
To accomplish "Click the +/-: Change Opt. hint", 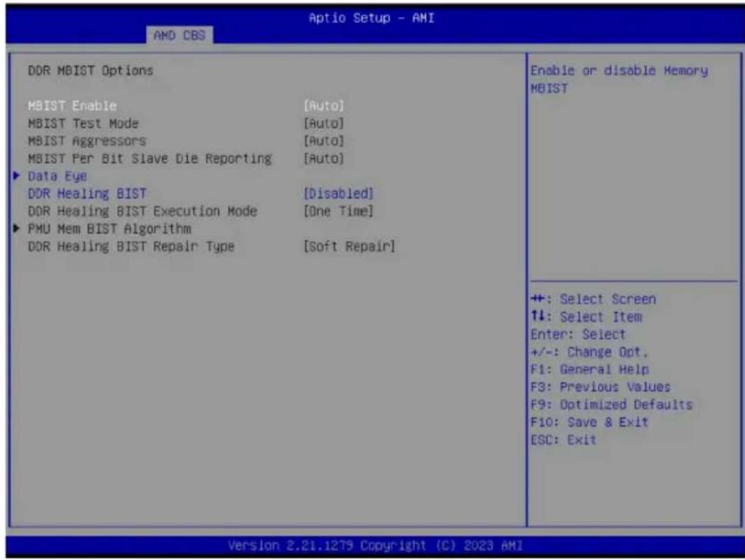I will [589, 352].
